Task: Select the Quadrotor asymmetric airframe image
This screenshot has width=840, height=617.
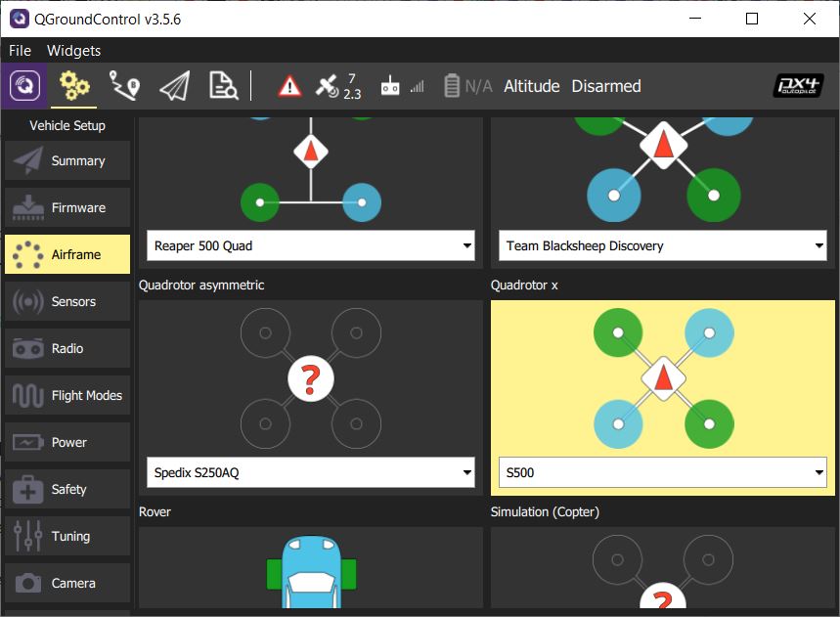Action: coord(311,378)
